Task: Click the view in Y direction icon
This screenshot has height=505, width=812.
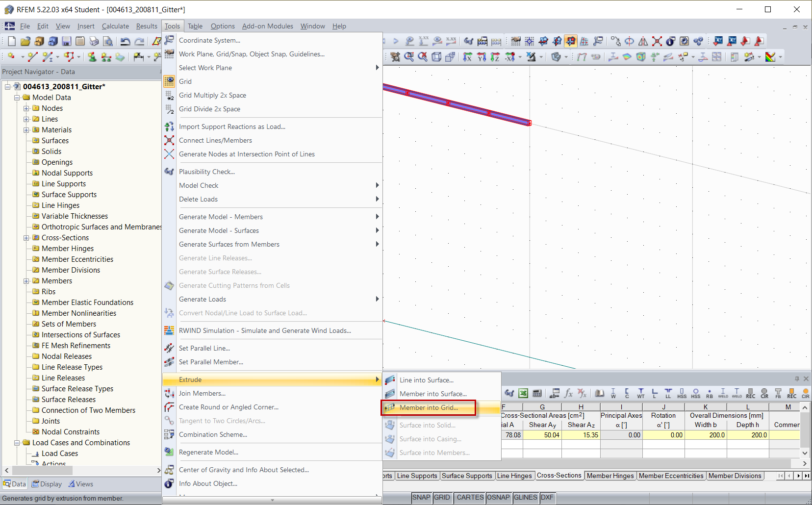Action: coord(482,57)
